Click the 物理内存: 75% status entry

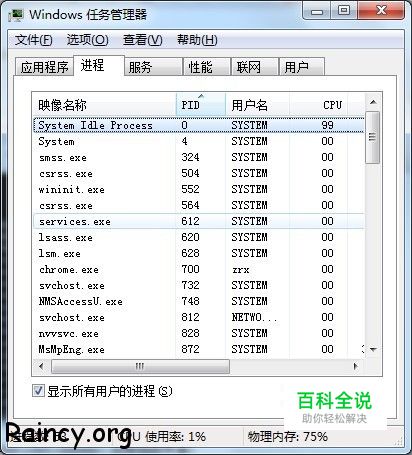tap(287, 436)
